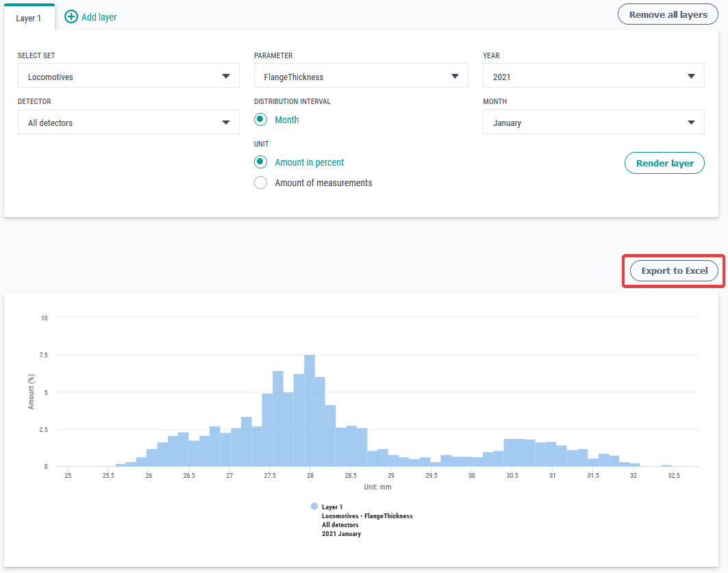Open the Select Set dropdown showing Locomotives

pyautogui.click(x=128, y=76)
